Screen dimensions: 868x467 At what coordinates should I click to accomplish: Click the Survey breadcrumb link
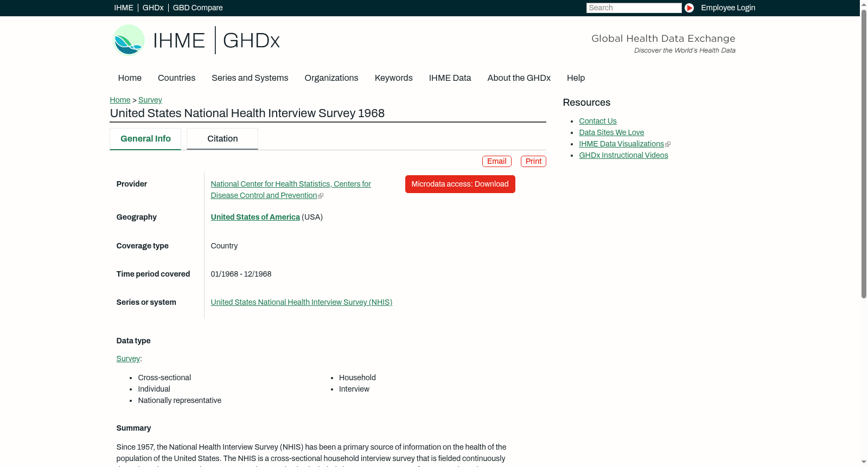(x=150, y=100)
